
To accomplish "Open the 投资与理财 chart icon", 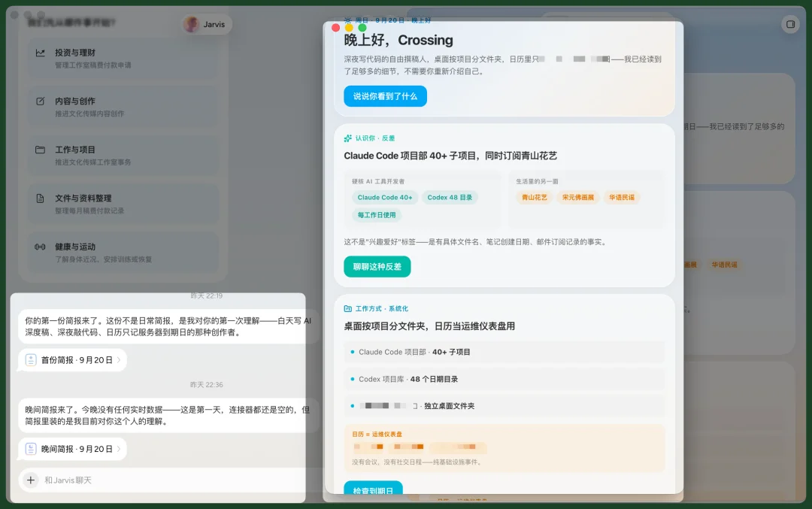I will pyautogui.click(x=41, y=53).
